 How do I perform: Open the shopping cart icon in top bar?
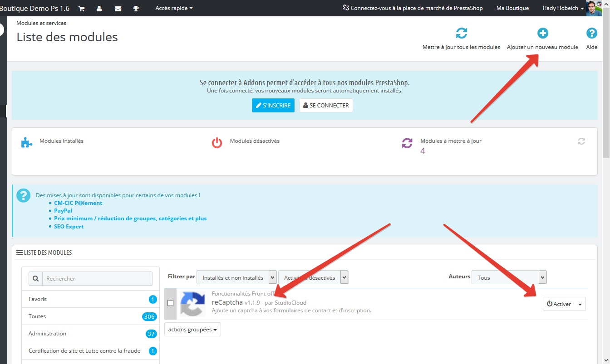[x=82, y=8]
